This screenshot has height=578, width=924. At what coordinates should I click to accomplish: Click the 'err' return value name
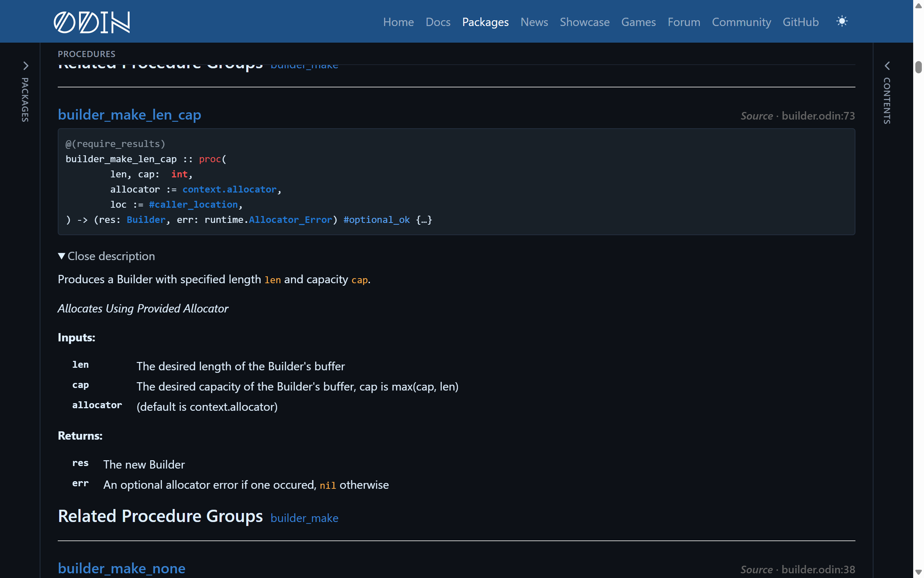click(80, 484)
